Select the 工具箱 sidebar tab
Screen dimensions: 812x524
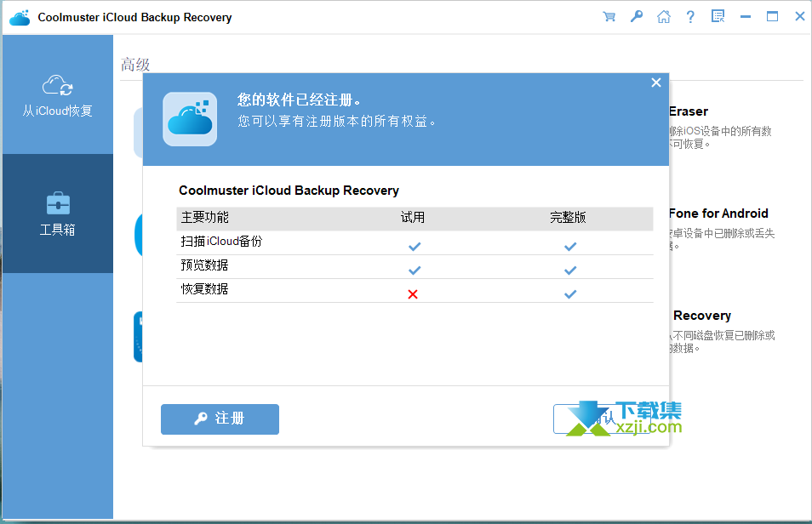58,214
